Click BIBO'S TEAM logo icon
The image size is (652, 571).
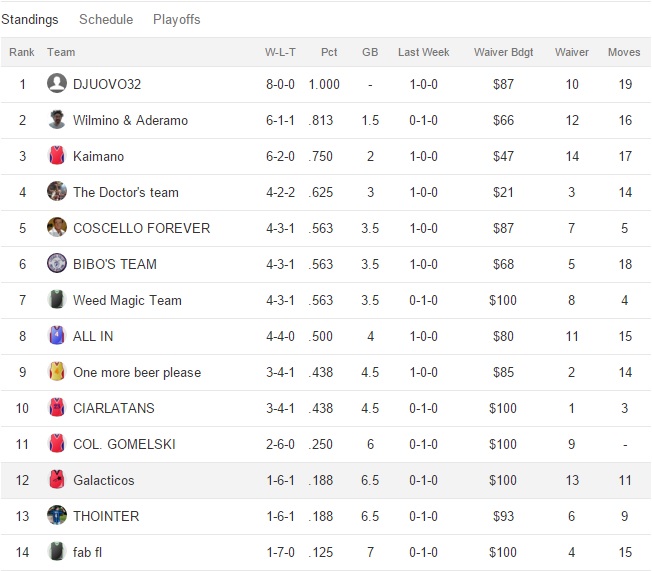[x=57, y=264]
